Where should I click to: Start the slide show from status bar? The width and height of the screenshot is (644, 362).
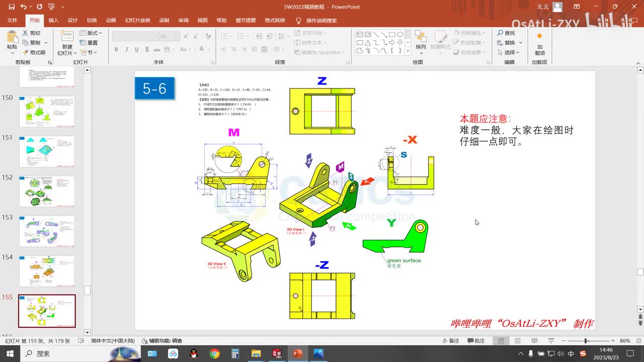tap(550, 341)
